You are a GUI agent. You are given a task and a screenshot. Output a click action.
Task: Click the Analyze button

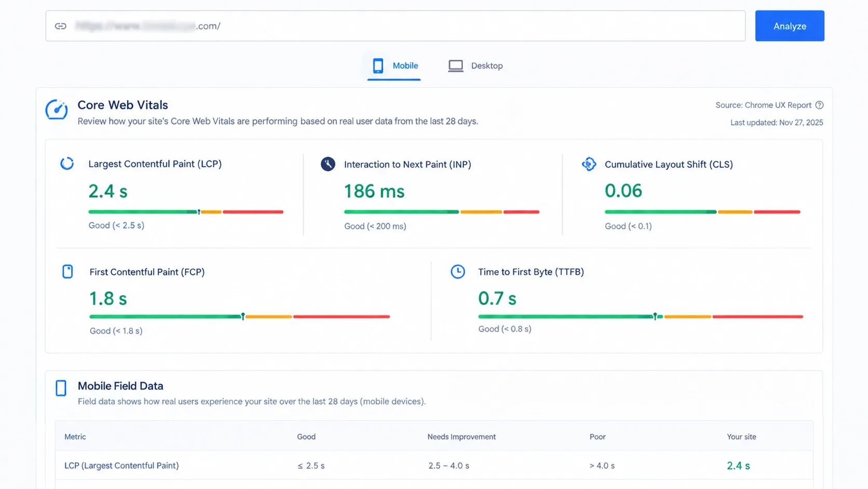(789, 26)
